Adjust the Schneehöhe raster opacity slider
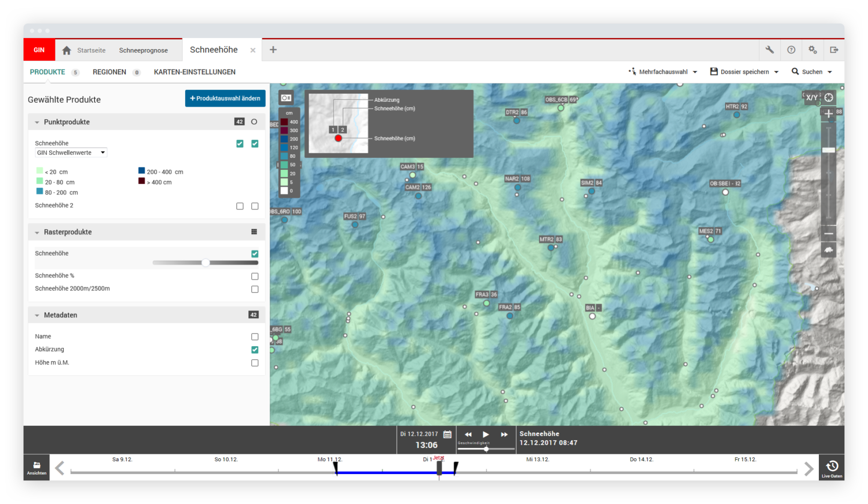This screenshot has width=868, height=504. tap(206, 263)
